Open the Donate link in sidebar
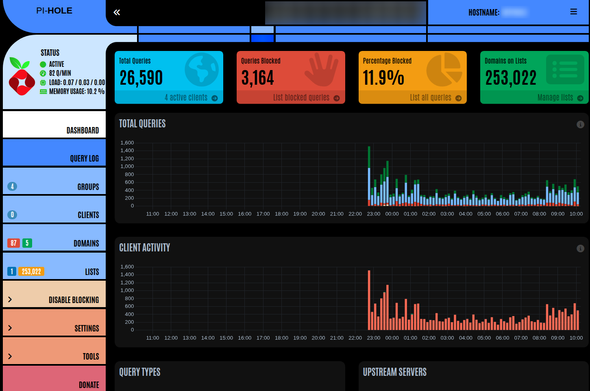This screenshot has width=590, height=391. click(54, 379)
